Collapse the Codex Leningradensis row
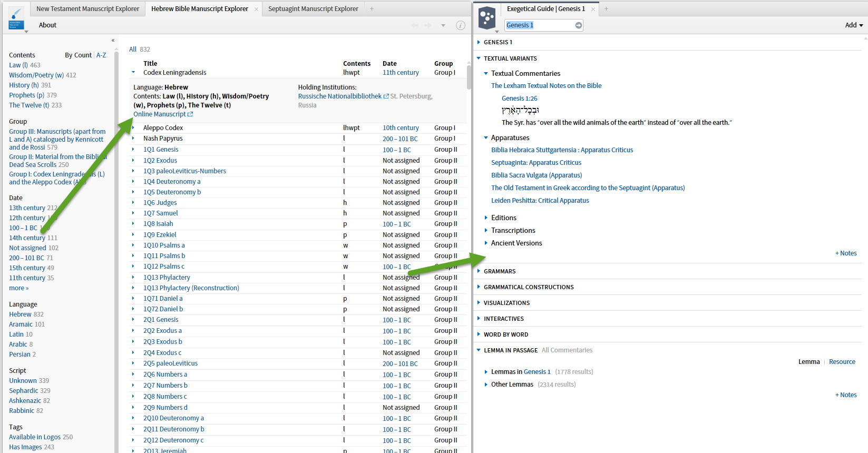Viewport: 868px width, 453px height. click(133, 73)
